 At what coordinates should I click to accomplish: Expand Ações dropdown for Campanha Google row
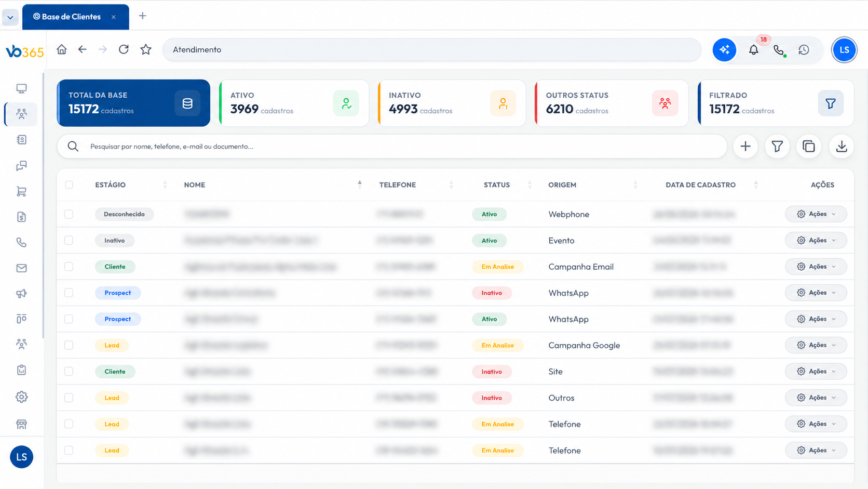(x=816, y=345)
